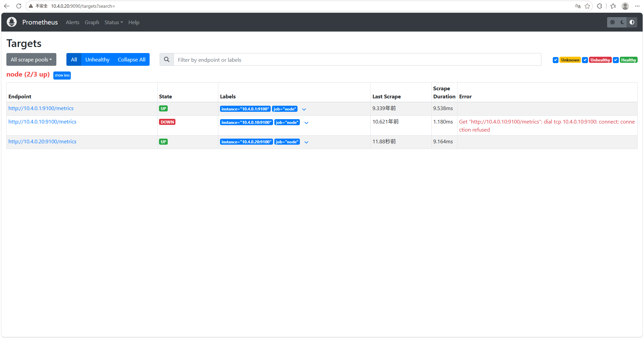Click the not-secure warning icon
Screen dimensions: 644x338
point(31,6)
